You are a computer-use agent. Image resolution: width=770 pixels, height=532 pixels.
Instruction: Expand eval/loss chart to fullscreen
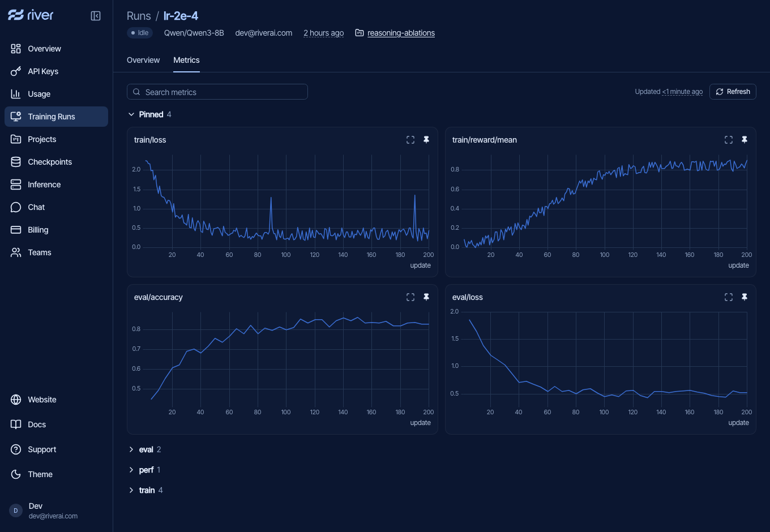click(729, 297)
